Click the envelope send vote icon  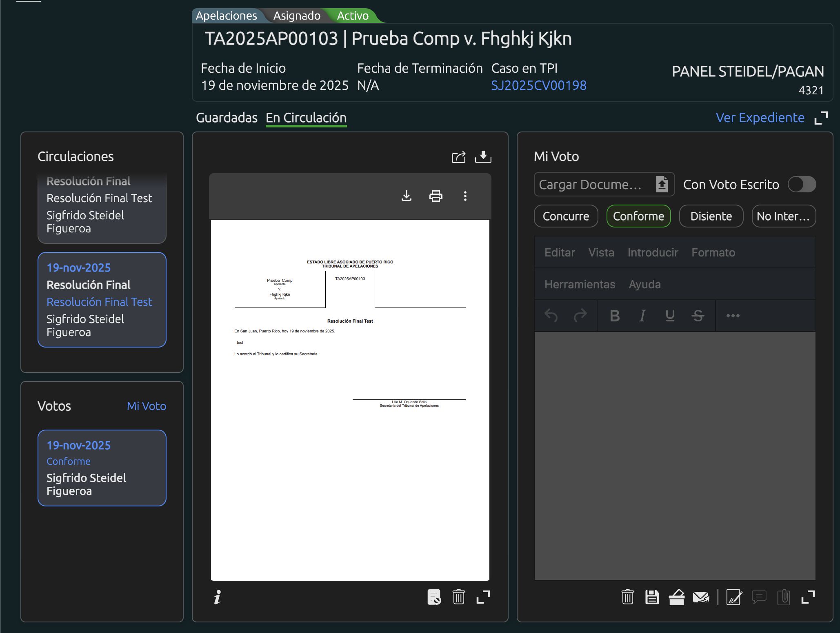[701, 597]
